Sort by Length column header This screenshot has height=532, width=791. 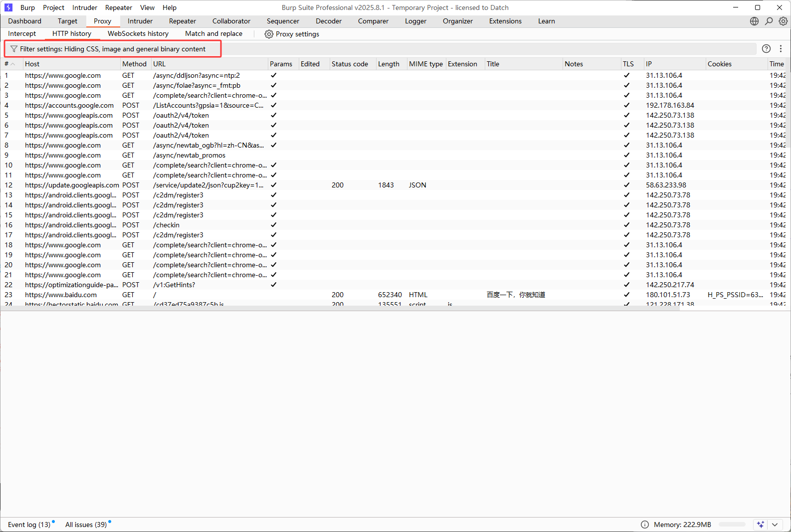click(392, 64)
